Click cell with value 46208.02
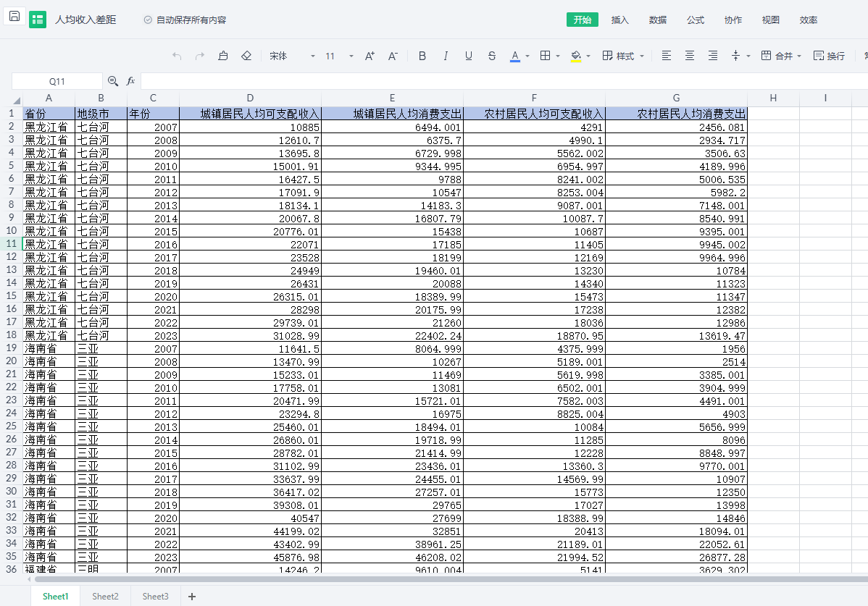 (392, 557)
